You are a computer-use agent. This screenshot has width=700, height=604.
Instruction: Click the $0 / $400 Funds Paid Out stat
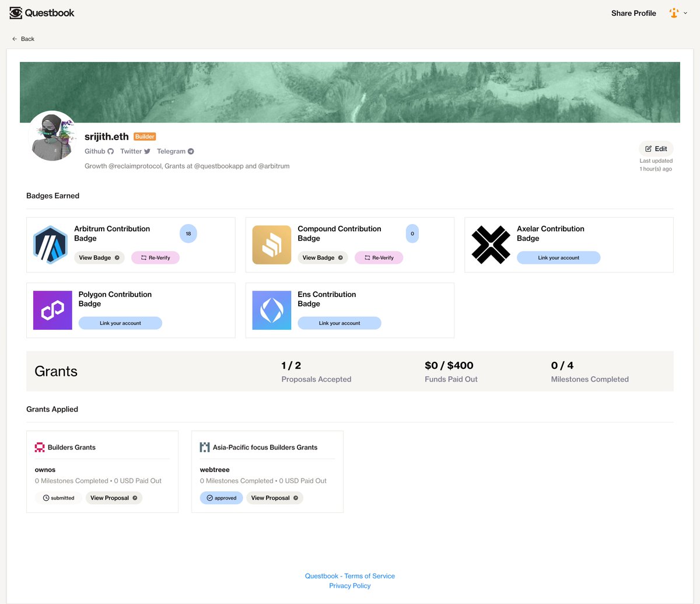point(451,372)
